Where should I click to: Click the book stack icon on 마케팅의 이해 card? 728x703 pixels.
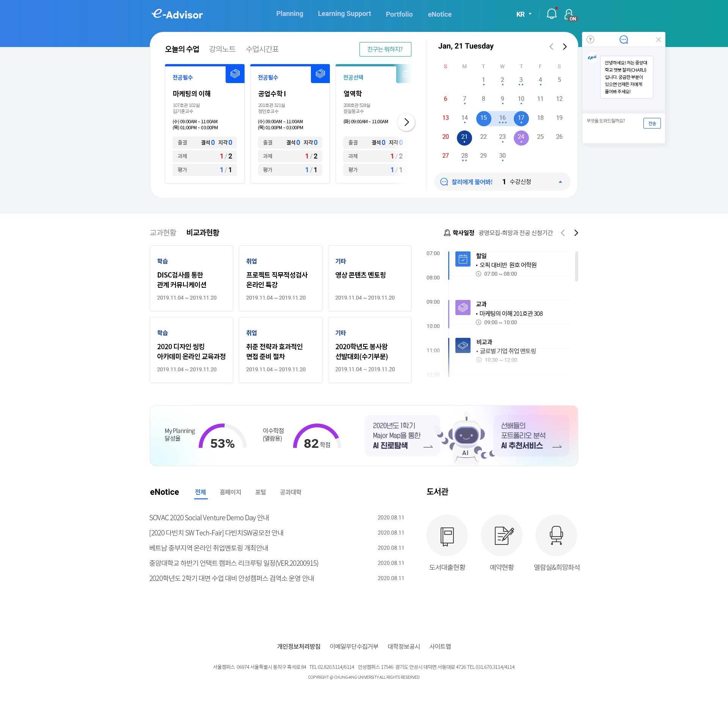235,74
